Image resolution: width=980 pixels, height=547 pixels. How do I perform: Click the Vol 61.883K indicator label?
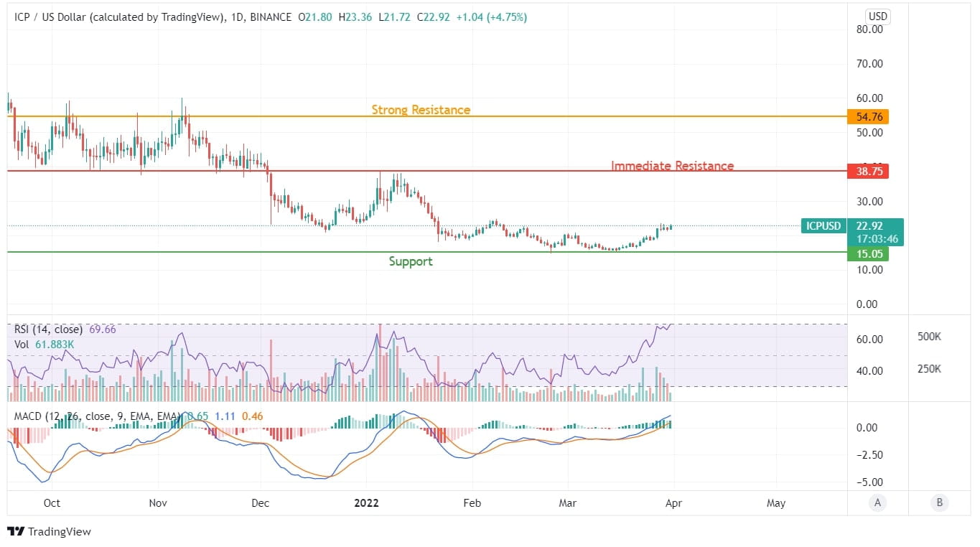44,345
